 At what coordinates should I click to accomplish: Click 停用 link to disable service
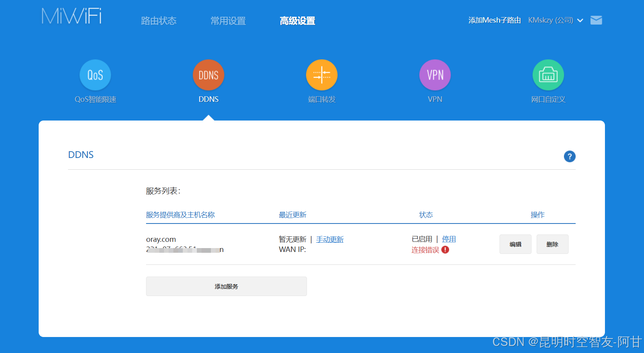(449, 239)
